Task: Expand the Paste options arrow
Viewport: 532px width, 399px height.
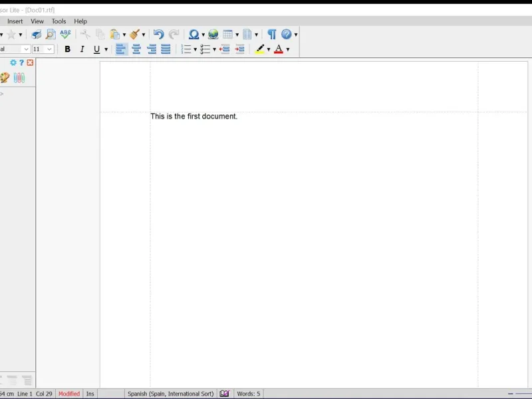Action: [x=124, y=35]
